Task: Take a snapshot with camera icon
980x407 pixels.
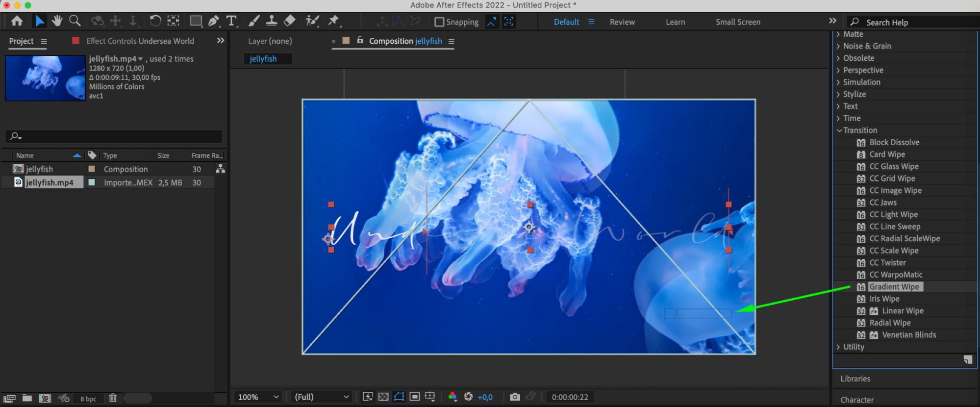Action: point(515,397)
